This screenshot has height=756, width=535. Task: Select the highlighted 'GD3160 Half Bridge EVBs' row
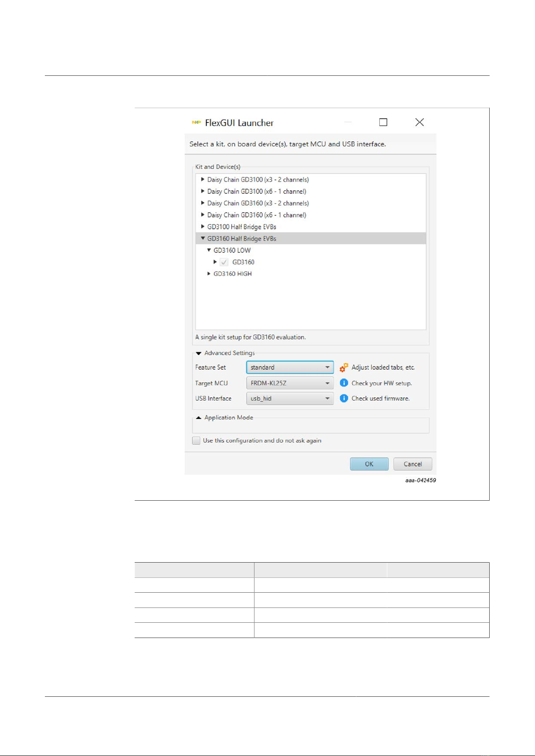(311, 238)
